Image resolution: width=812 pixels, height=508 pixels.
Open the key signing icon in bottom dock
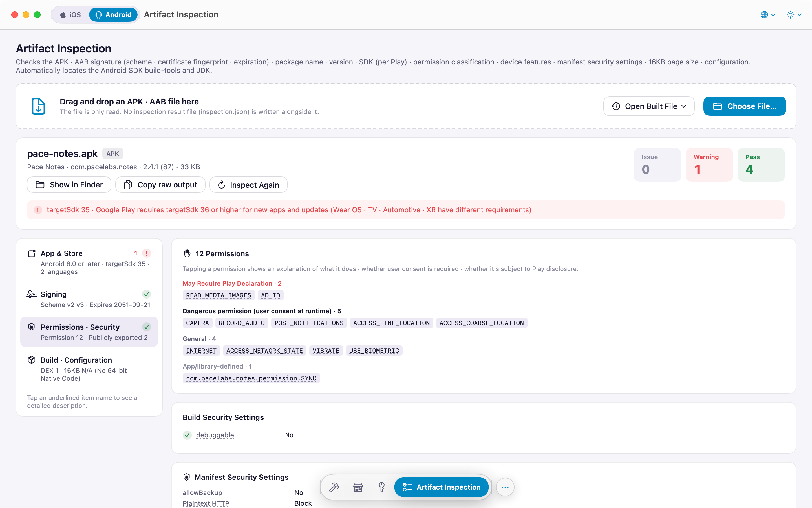[x=381, y=487]
